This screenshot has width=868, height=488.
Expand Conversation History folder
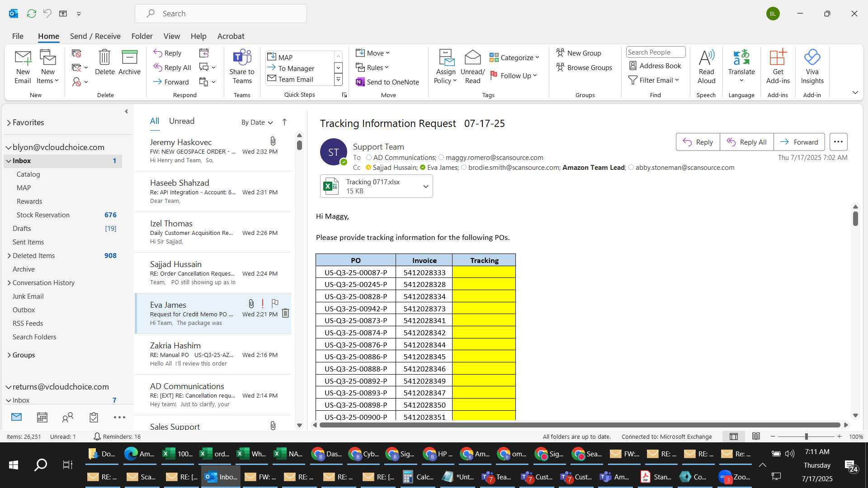pos(9,283)
